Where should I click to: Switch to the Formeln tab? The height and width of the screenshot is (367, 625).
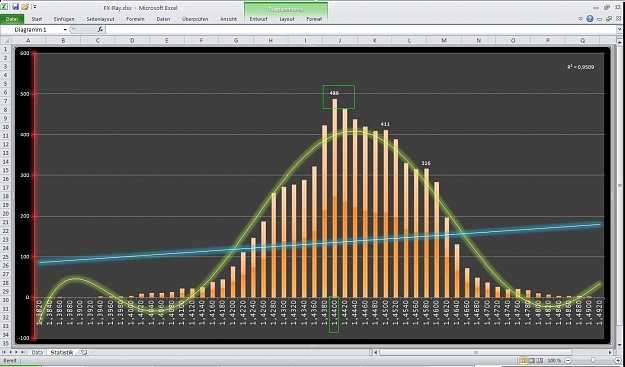(x=136, y=19)
